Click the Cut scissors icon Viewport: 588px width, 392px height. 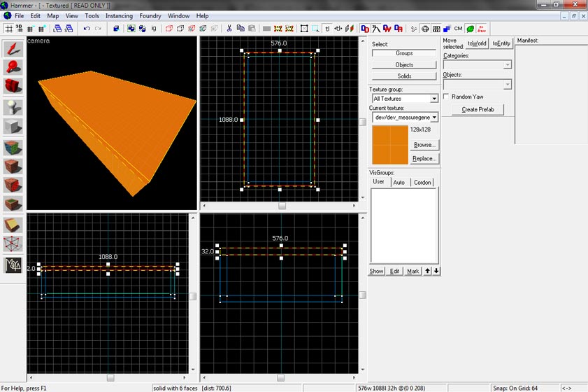229,29
